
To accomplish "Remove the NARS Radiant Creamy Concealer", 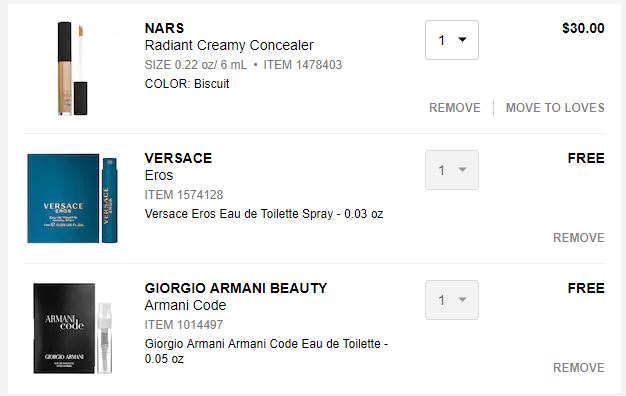I will [454, 108].
